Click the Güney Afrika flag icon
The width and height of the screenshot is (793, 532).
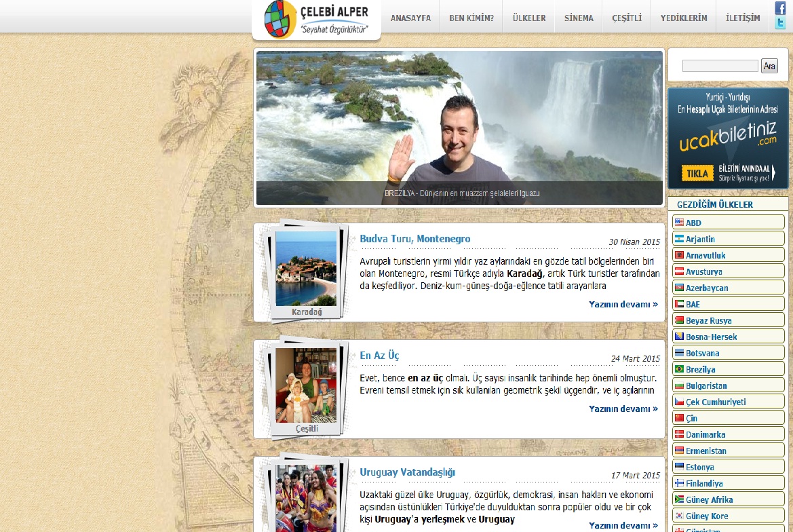[679, 499]
